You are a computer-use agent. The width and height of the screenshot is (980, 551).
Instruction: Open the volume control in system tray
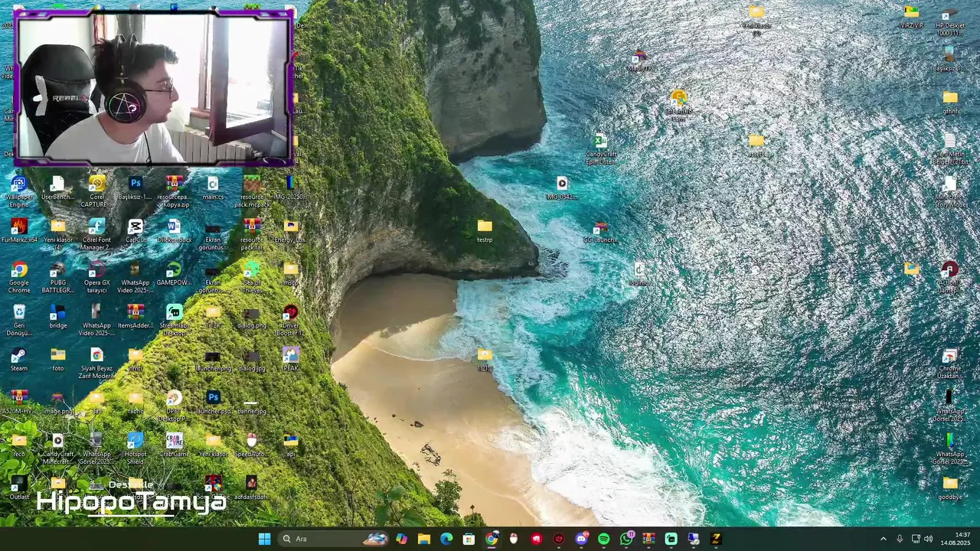coord(929,539)
